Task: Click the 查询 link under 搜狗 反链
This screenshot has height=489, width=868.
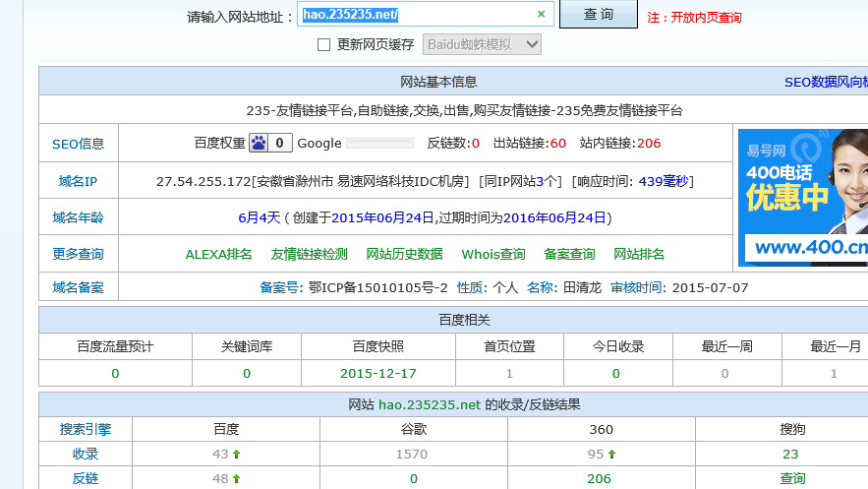Action: tap(792, 479)
